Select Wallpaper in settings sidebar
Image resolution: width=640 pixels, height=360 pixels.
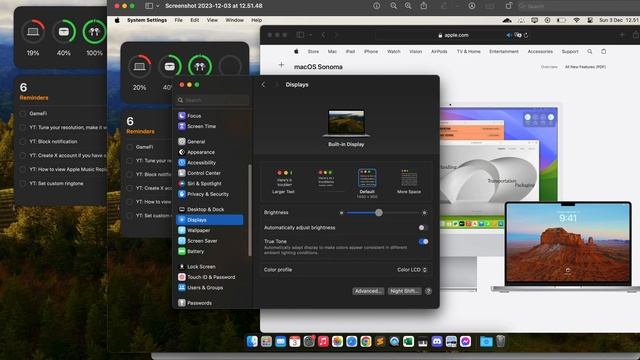tap(210, 231)
